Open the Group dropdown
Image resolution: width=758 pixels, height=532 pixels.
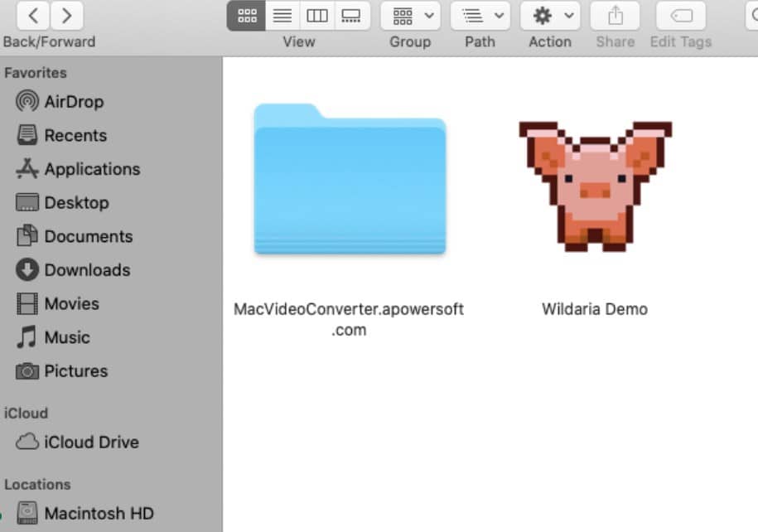(x=410, y=16)
